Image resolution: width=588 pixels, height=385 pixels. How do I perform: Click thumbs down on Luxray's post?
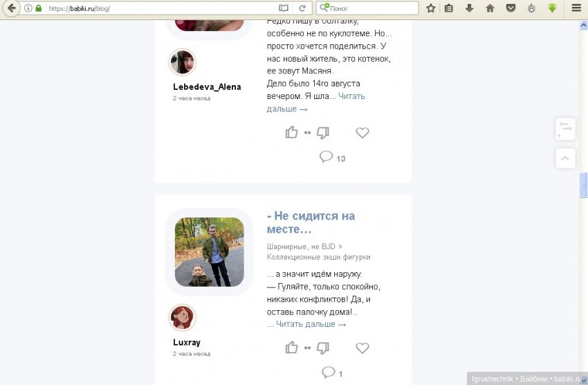323,348
